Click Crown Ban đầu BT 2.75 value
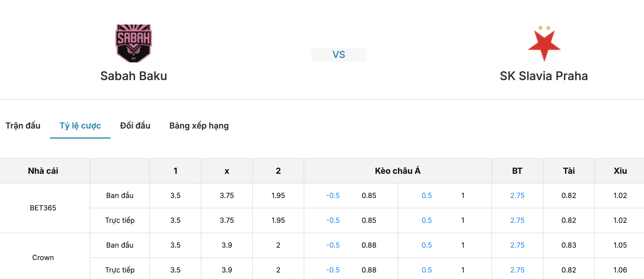644x279 pixels. coord(517,245)
